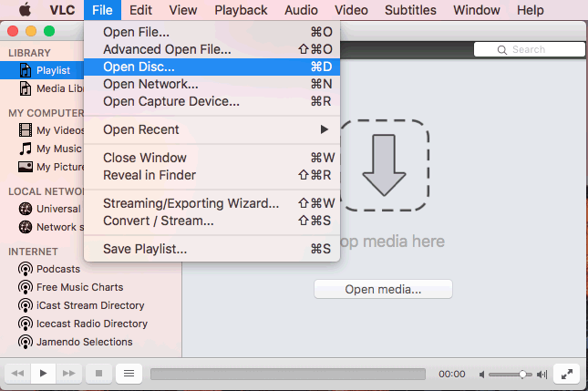The image size is (588, 391).
Task: Close the VLC window with red button
Action: tap(13, 31)
